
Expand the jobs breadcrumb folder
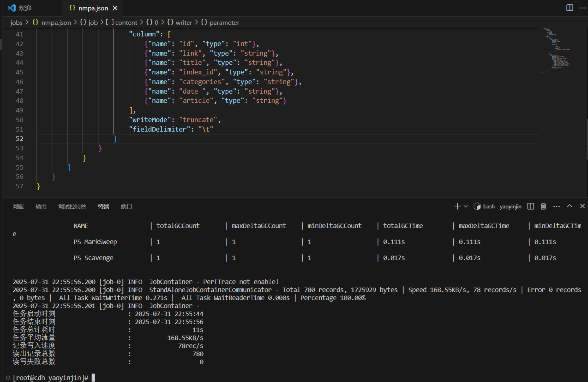tap(16, 22)
